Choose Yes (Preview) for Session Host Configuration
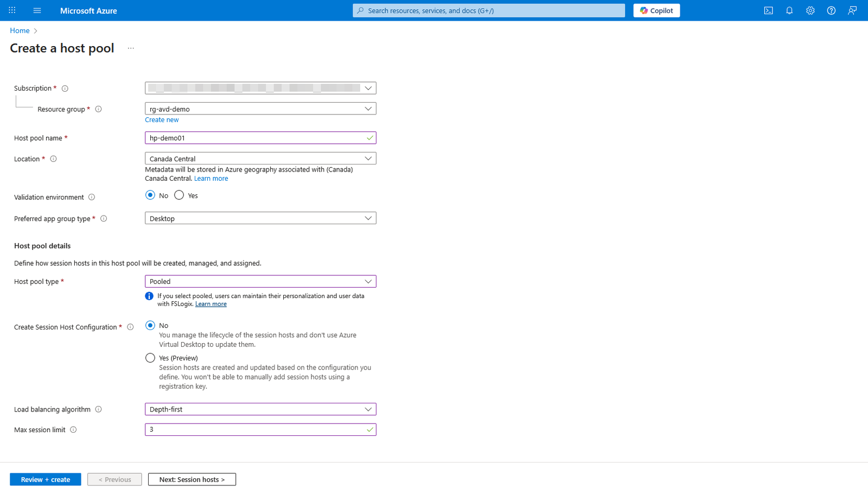 point(150,358)
